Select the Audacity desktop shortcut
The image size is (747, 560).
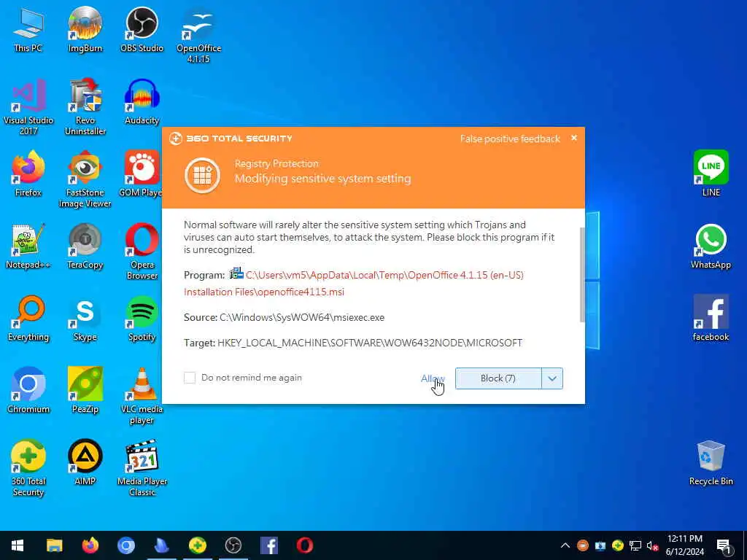click(142, 102)
